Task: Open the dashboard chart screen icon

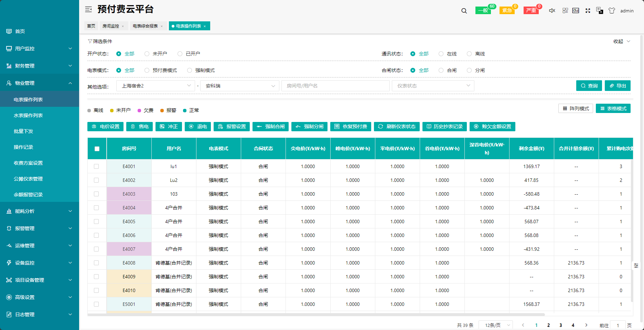Action: point(576,11)
